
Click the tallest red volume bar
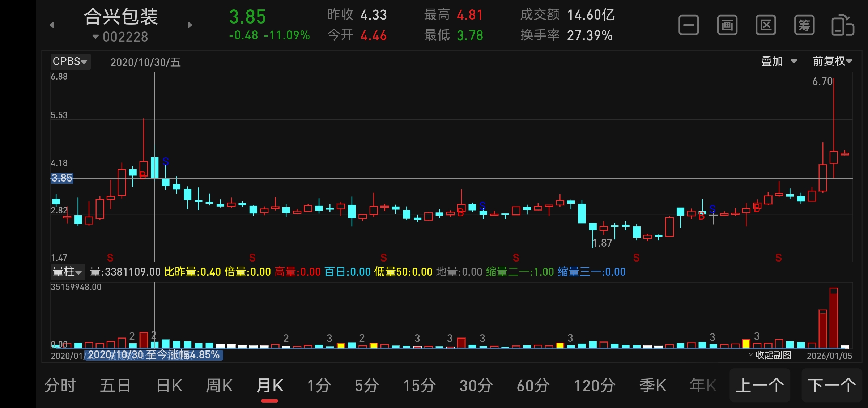tap(834, 318)
